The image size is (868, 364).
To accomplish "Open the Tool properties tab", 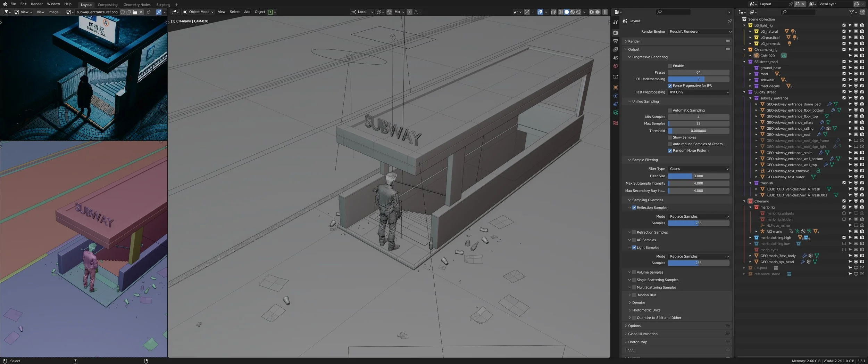I will pos(615,22).
